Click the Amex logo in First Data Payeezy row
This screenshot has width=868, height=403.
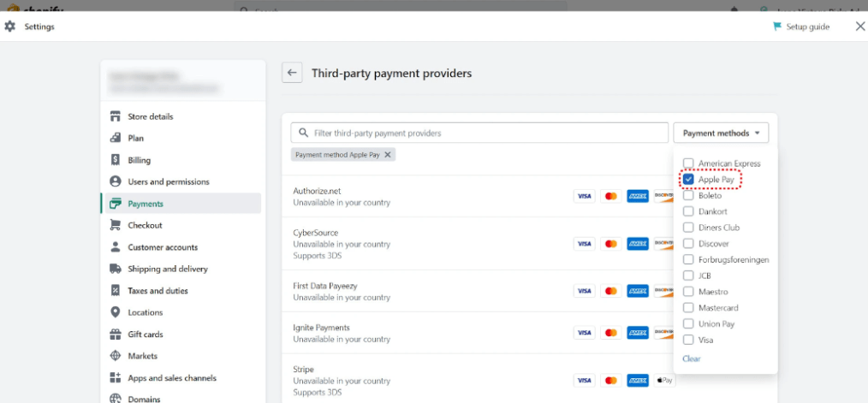(x=638, y=291)
